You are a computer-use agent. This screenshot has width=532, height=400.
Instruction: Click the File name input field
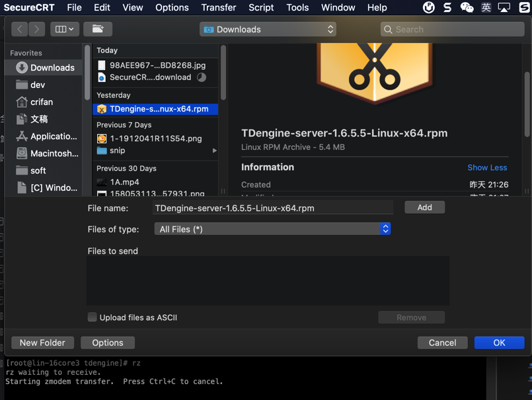click(272, 208)
